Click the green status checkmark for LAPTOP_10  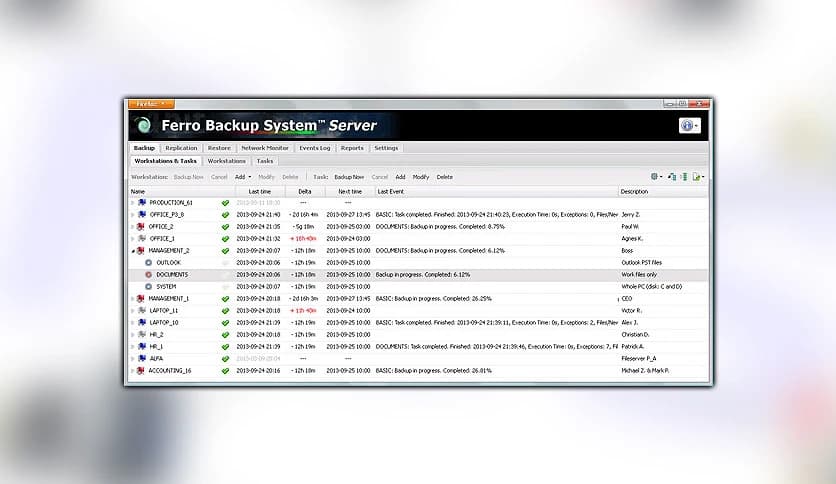tap(226, 323)
